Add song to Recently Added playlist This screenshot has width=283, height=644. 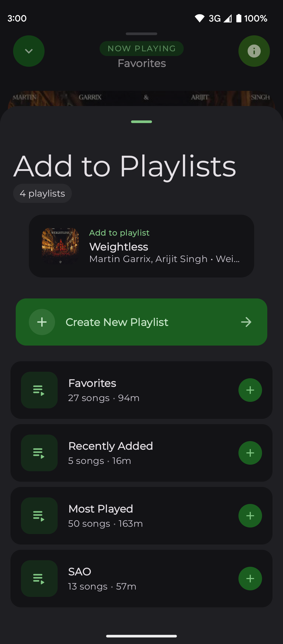coord(250,453)
